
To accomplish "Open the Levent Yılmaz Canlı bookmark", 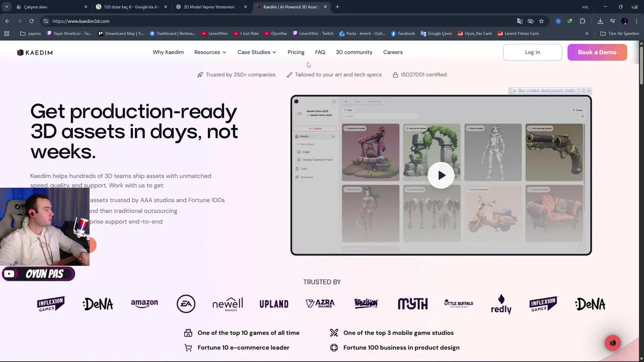I will 518,34.
